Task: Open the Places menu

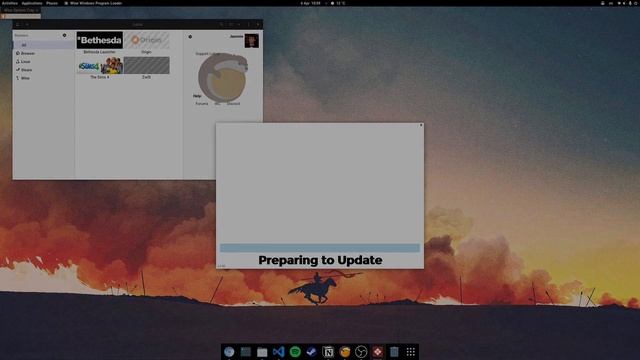Action: tap(52, 3)
